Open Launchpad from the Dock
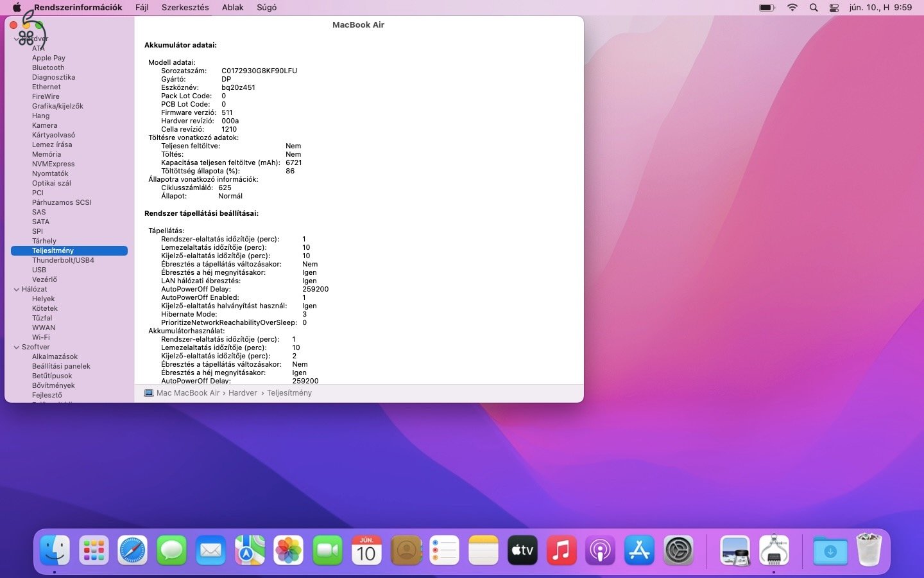The height and width of the screenshot is (578, 924). point(94,550)
